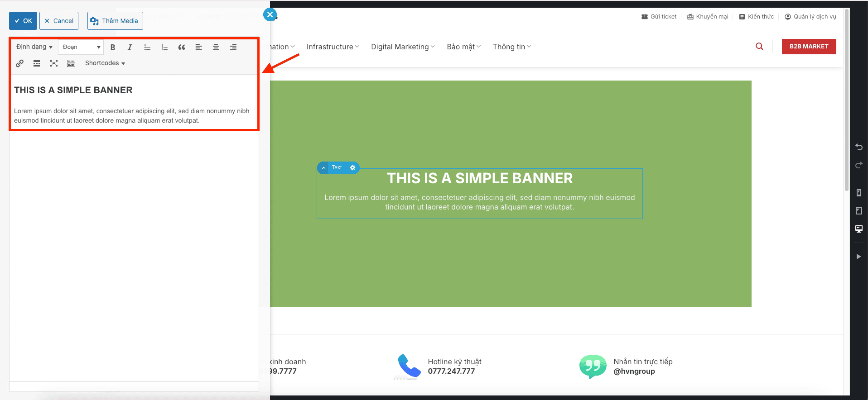868x400 pixels.
Task: Apply blockquote formatting
Action: 182,47
